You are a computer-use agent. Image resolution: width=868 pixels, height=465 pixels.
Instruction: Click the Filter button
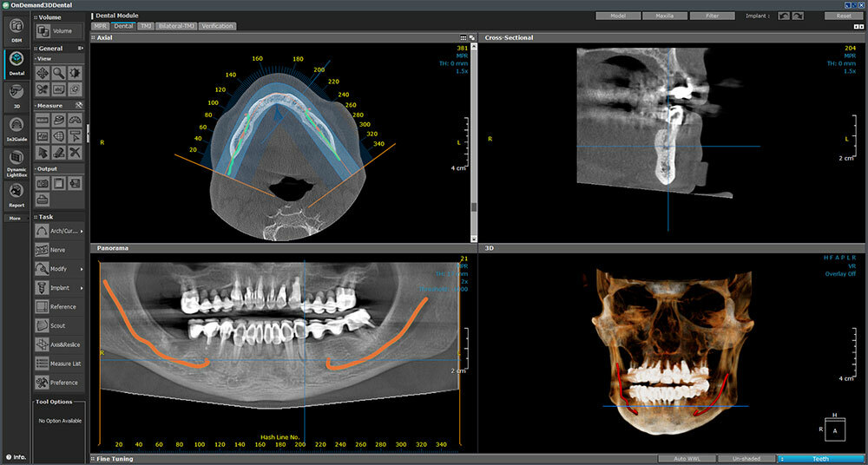[x=713, y=16]
